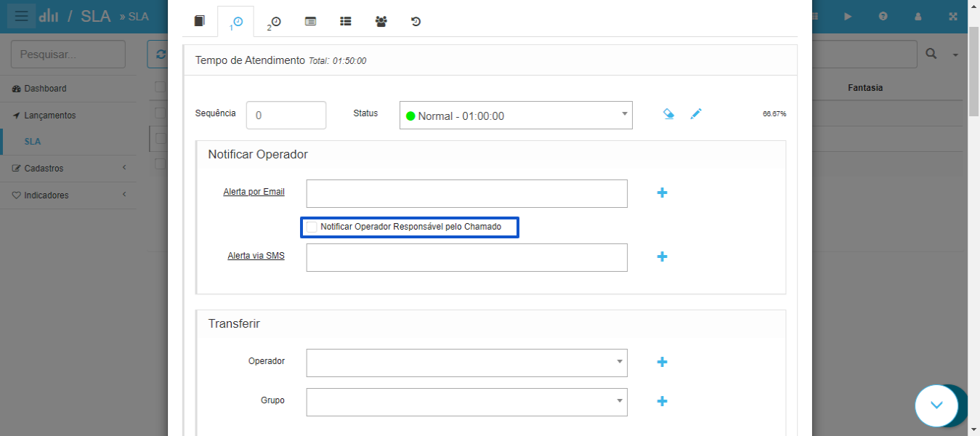Click the Transferir section title
This screenshot has height=436, width=980.
[x=234, y=323]
